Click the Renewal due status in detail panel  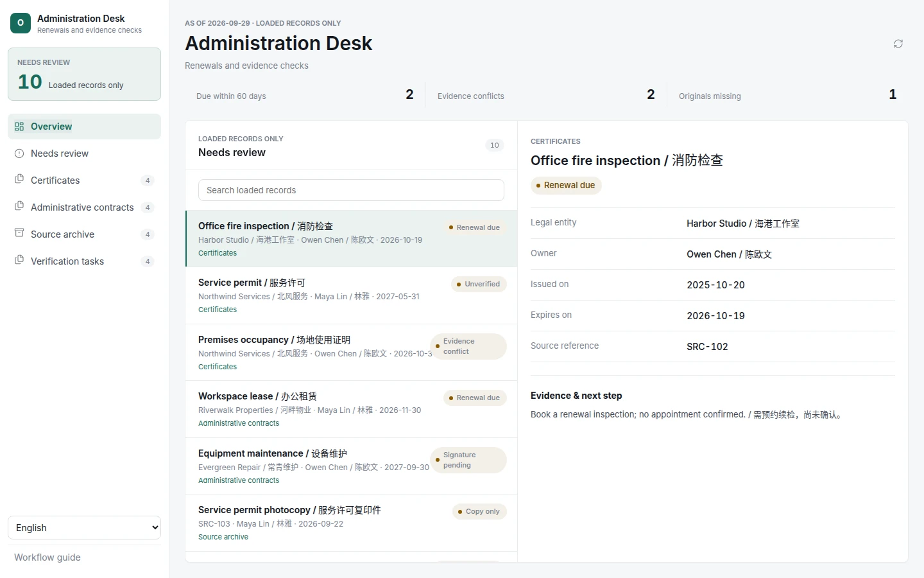tap(566, 185)
